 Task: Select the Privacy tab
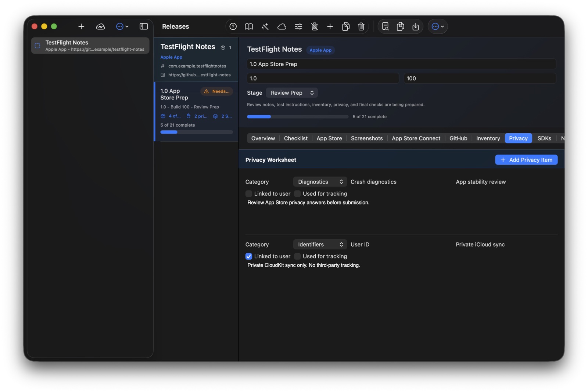click(518, 138)
